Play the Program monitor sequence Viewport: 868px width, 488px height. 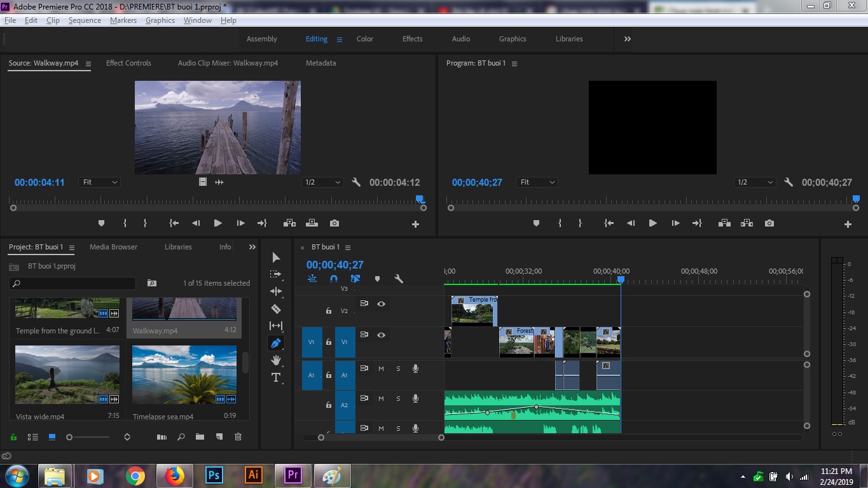pos(652,223)
